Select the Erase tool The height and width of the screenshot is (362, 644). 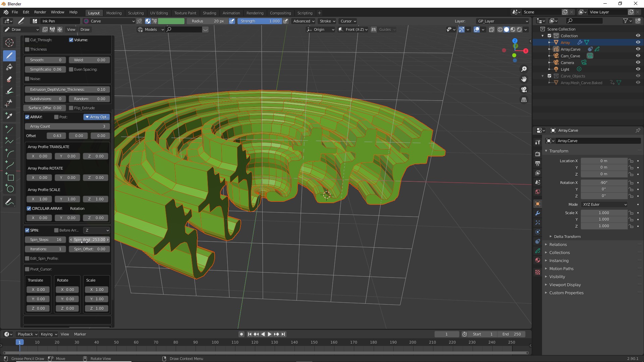coord(9,79)
